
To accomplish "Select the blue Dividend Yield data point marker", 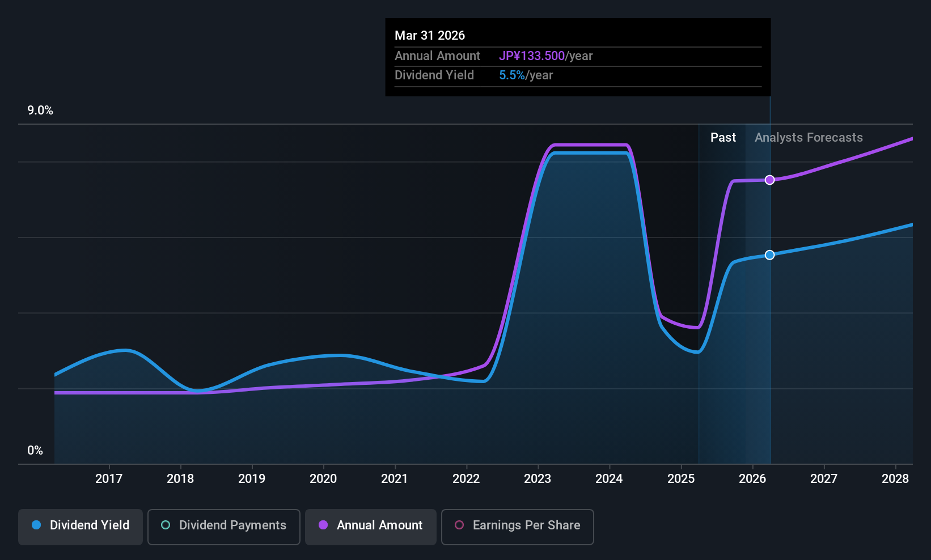I will pos(769,255).
